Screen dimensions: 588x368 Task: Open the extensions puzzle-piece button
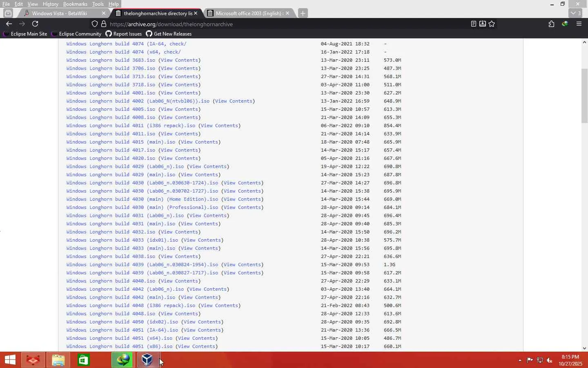(552, 24)
